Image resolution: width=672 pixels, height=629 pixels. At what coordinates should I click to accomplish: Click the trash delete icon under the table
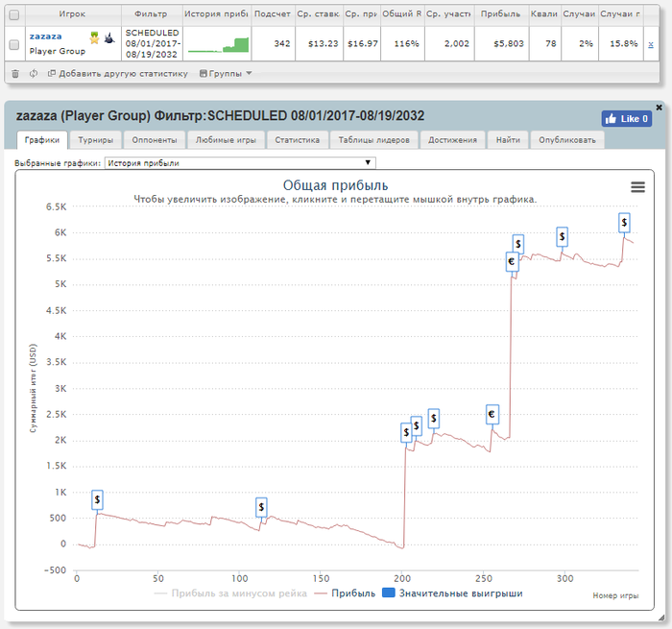point(15,74)
